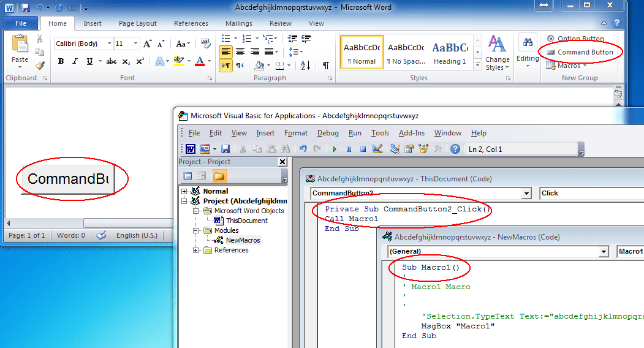Open the File tab
Image resolution: width=644 pixels, height=348 pixels.
21,23
